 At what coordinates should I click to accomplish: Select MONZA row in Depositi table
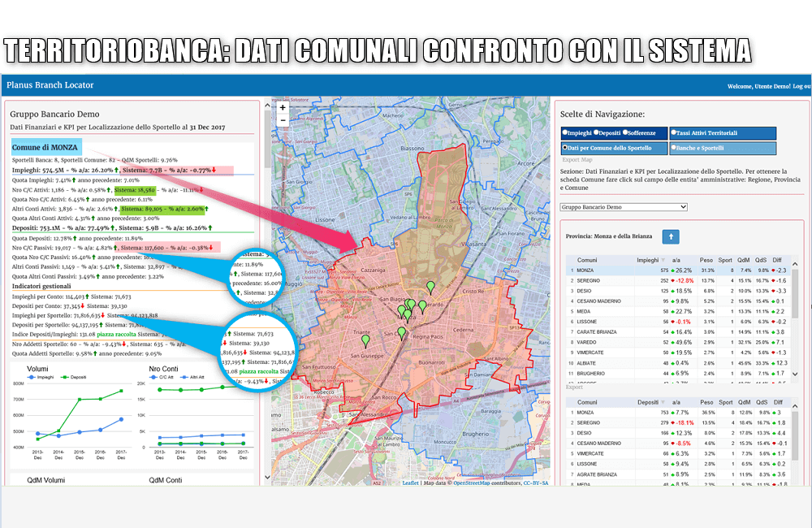677,413
